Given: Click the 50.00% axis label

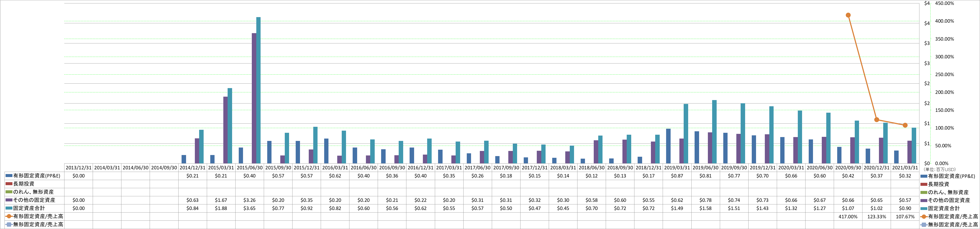Looking at the screenshot, I should click(x=943, y=146).
